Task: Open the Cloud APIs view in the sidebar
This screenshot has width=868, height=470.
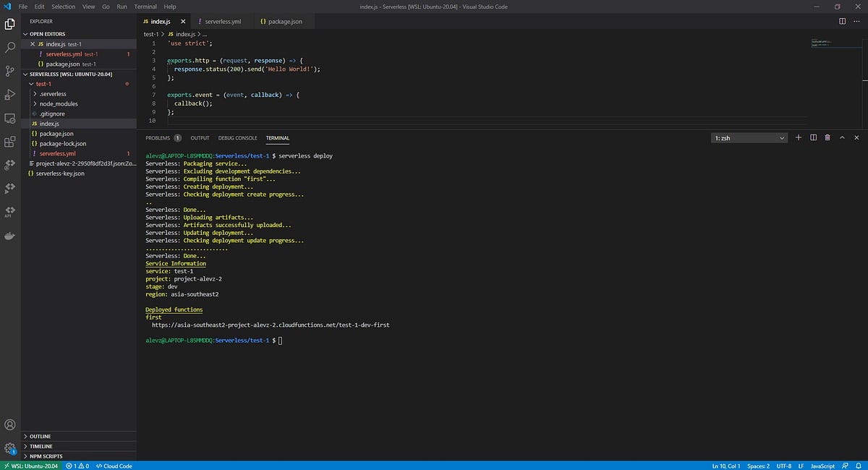Action: 9,211
